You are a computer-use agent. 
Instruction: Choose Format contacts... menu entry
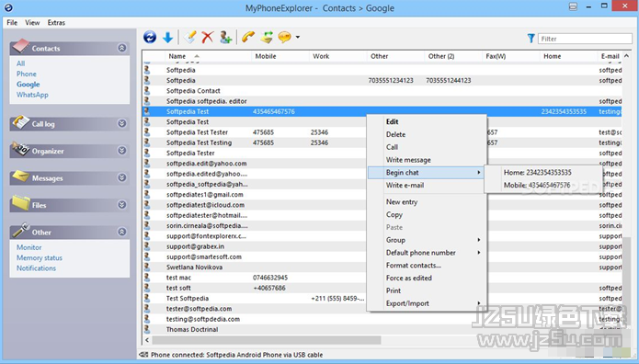click(427, 265)
